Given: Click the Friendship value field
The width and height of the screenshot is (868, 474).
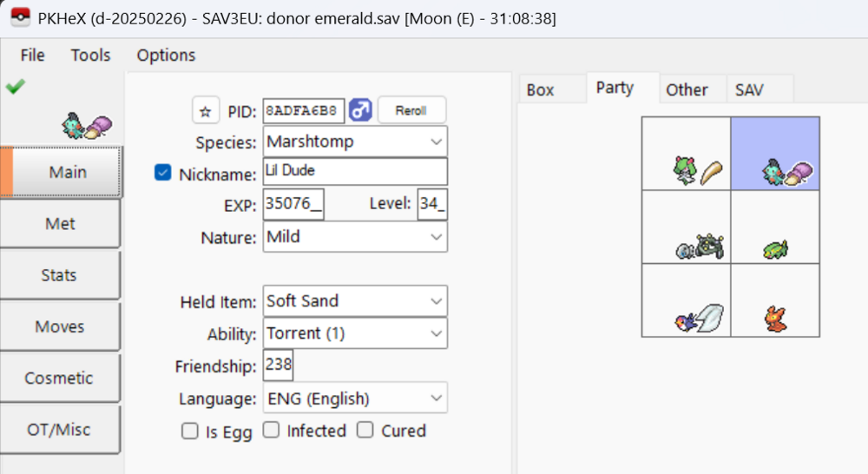Looking at the screenshot, I should tap(278, 365).
